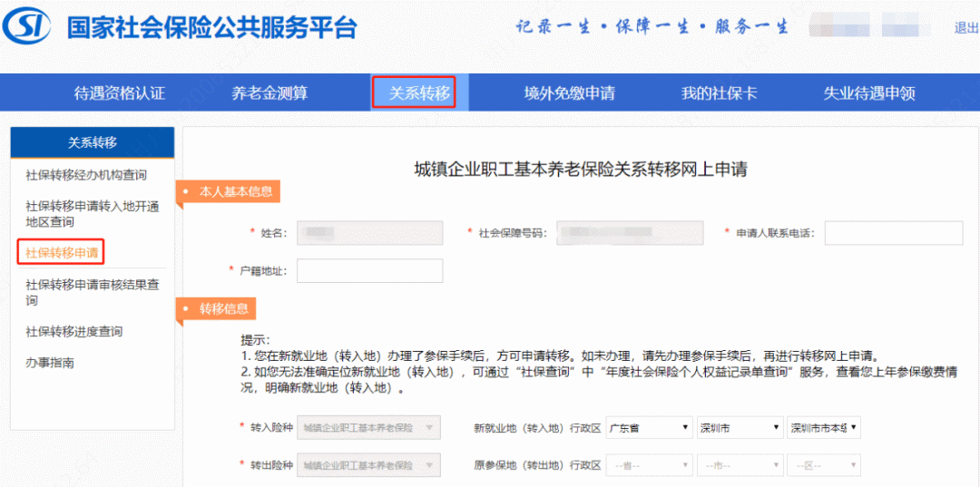Screen dimensions: 980x487
Task: Go to 我的社保卡 tab
Action: click(720, 93)
